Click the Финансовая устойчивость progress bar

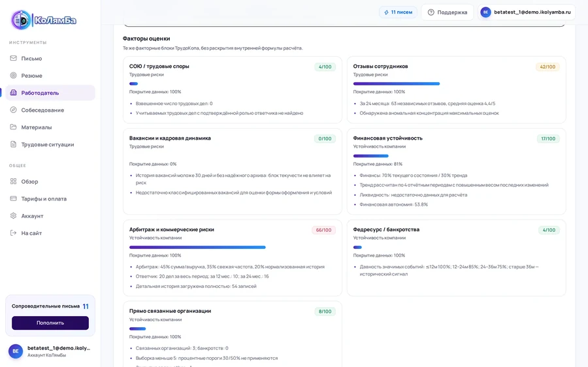point(371,155)
